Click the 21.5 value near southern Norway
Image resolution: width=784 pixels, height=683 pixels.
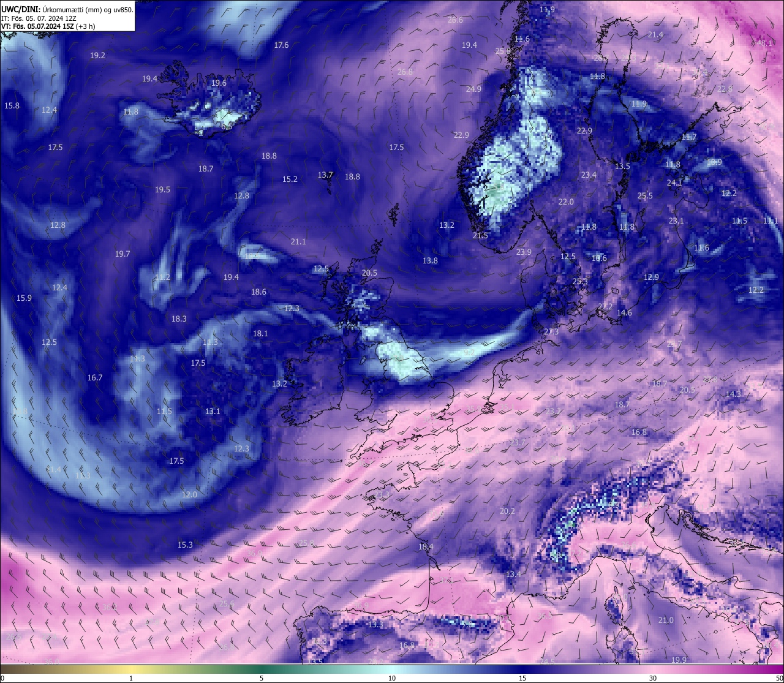tap(480, 235)
